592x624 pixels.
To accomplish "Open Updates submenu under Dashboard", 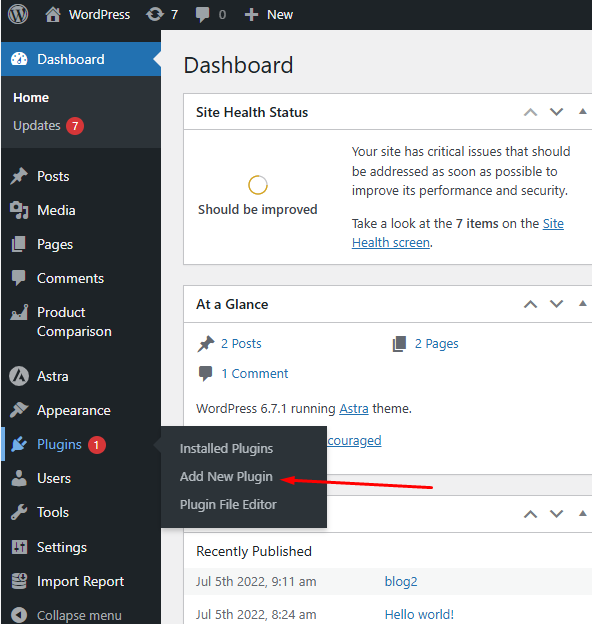I will click(37, 126).
